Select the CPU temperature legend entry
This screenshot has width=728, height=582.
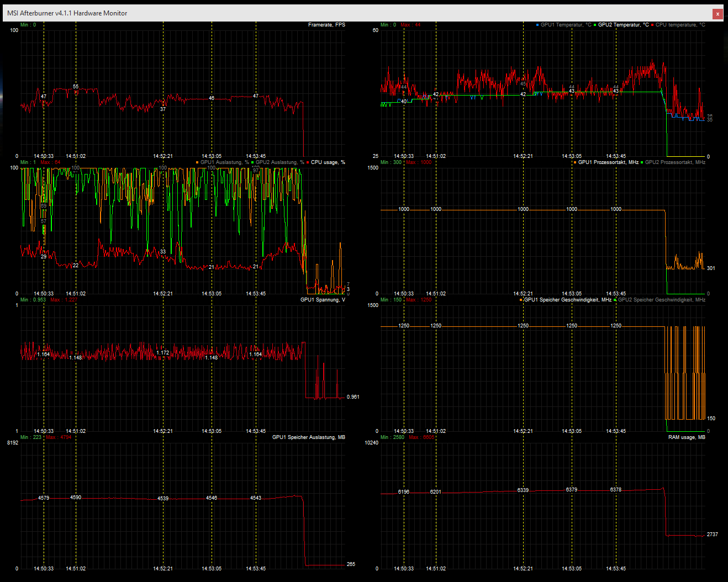[x=680, y=25]
